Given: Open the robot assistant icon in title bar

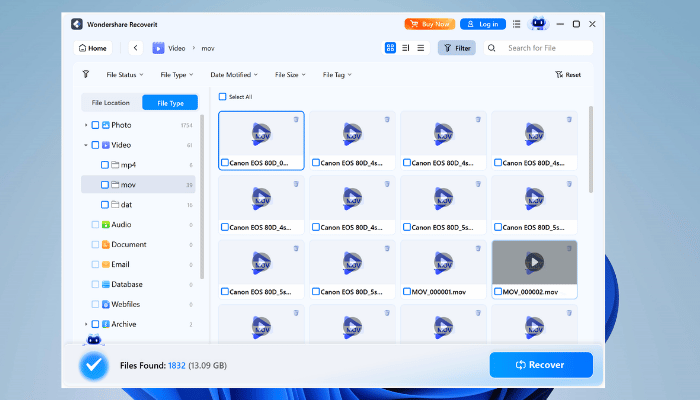Looking at the screenshot, I should tap(538, 24).
